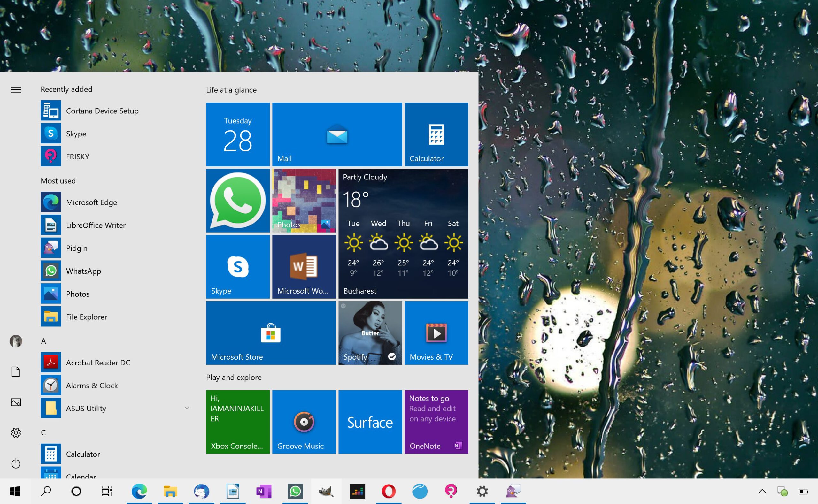This screenshot has width=818, height=504.
Task: Open the Spotify tile
Action: point(370,333)
